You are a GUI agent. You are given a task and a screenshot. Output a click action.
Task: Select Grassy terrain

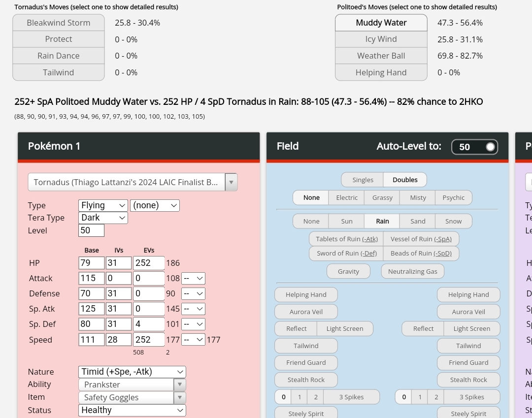(x=382, y=197)
